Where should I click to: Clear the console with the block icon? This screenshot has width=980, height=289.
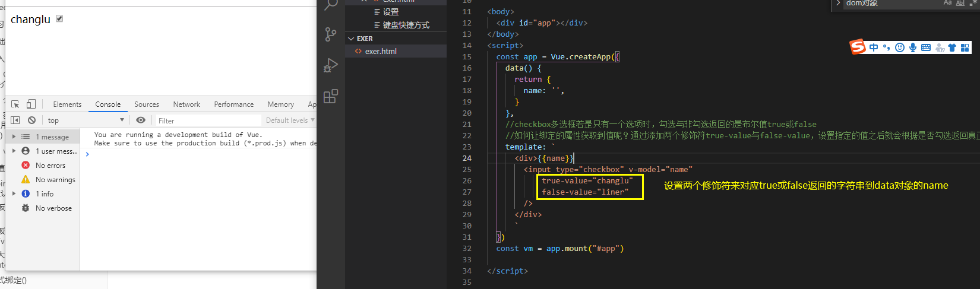[x=31, y=120]
